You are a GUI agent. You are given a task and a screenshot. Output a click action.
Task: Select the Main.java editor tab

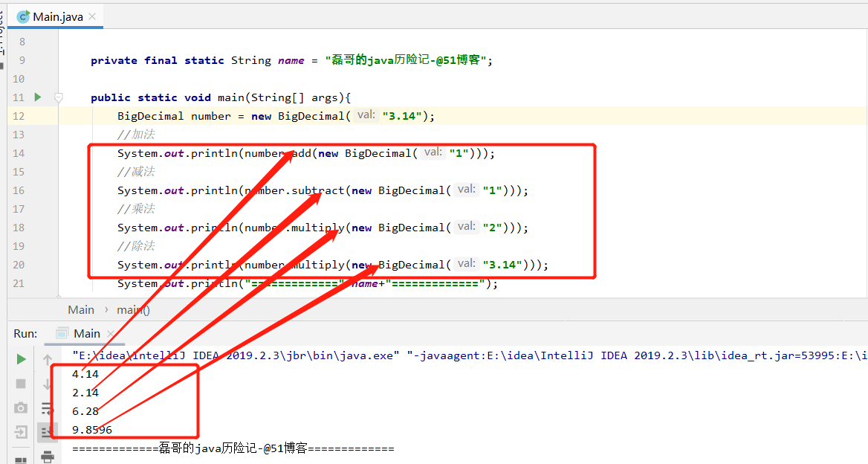pyautogui.click(x=56, y=16)
